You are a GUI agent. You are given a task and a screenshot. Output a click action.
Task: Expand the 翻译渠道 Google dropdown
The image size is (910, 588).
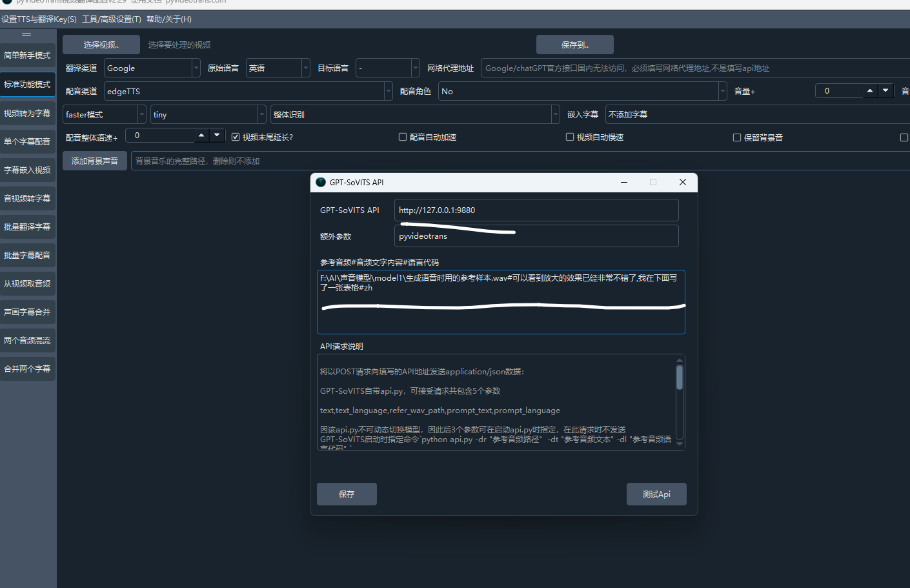(x=152, y=68)
